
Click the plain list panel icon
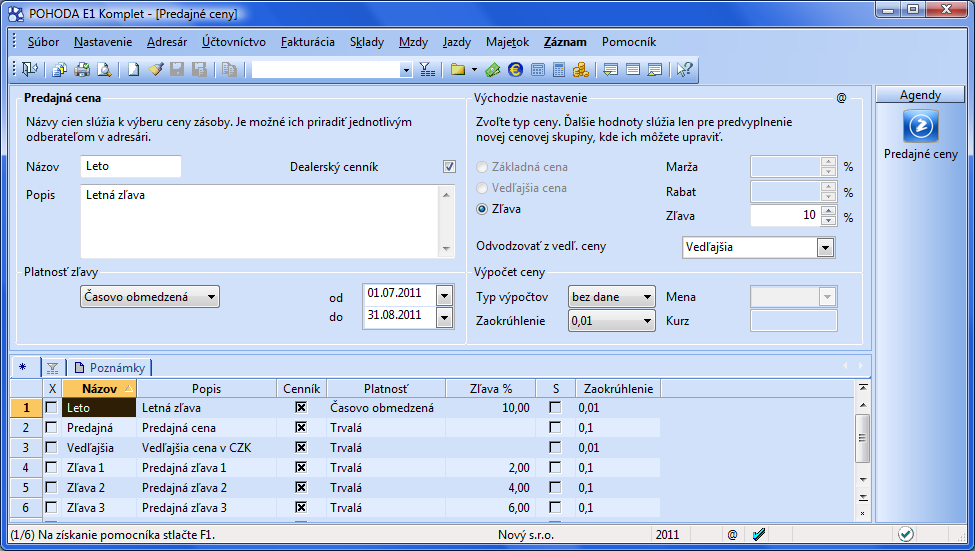click(x=633, y=70)
